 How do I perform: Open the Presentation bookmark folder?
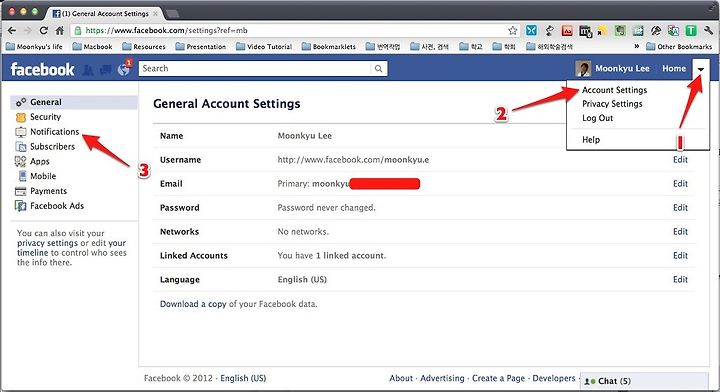[201, 46]
